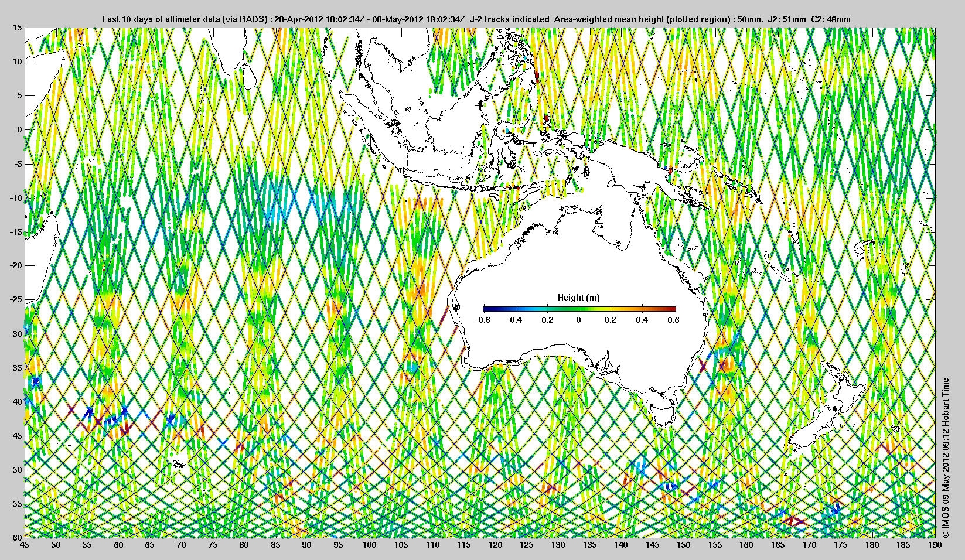Click the '15' latitude tick label
Screen dimensions: 965x560
[18, 28]
